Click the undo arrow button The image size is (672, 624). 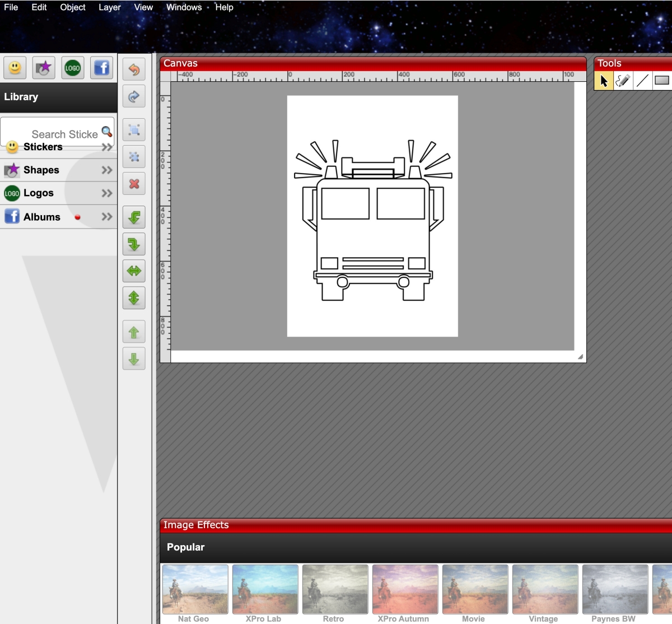(x=134, y=69)
